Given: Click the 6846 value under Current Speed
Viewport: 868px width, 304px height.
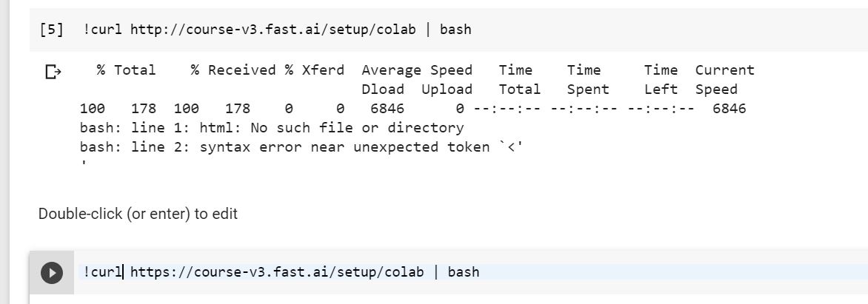Looking at the screenshot, I should click(729, 108).
